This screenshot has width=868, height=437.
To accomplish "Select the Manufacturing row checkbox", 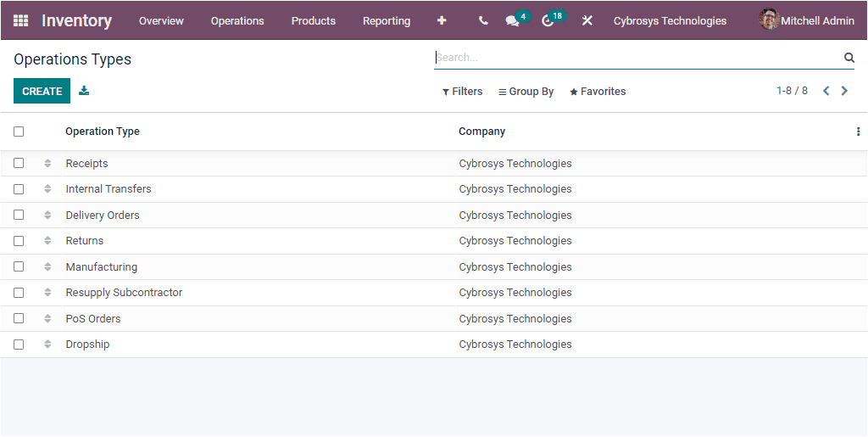I will [19, 266].
